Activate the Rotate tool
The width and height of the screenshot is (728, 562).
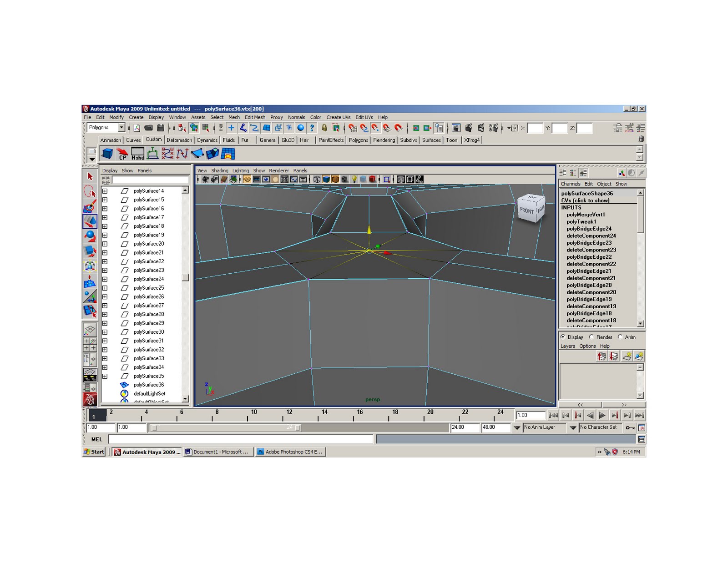(x=90, y=236)
